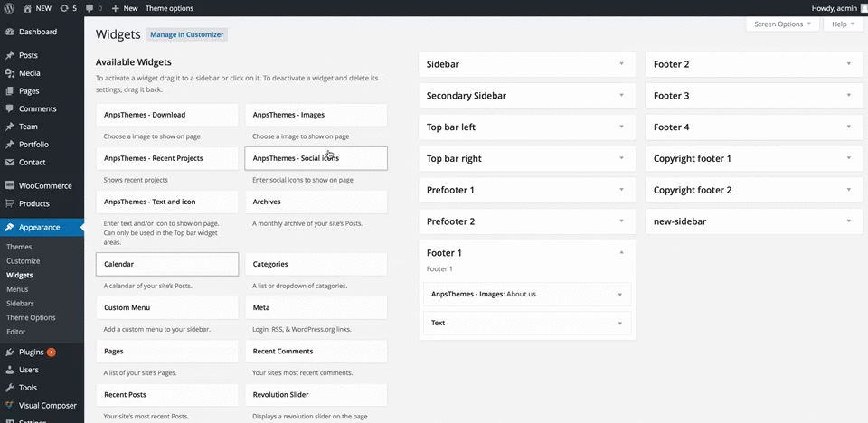868x423 pixels.
Task: Click the Plugins icon in sidebar
Action: (x=9, y=352)
